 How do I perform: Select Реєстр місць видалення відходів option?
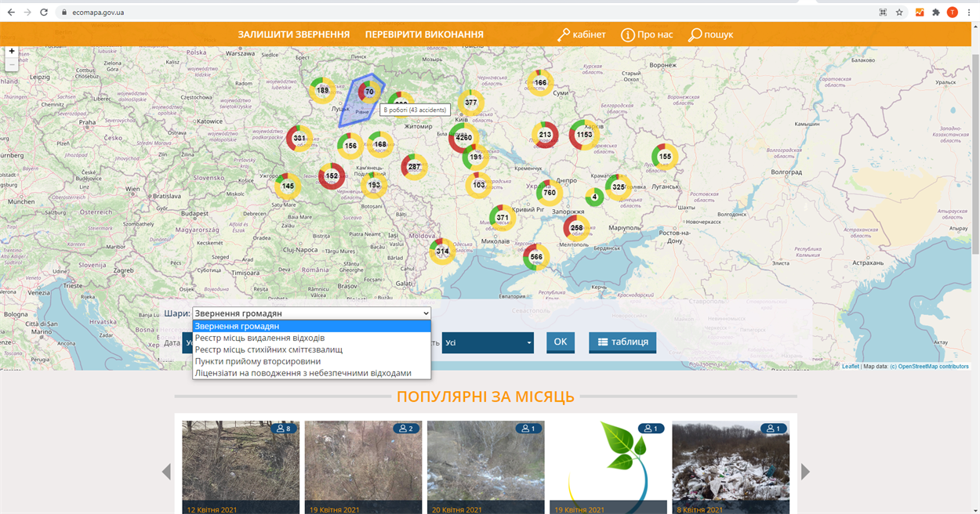click(312, 338)
